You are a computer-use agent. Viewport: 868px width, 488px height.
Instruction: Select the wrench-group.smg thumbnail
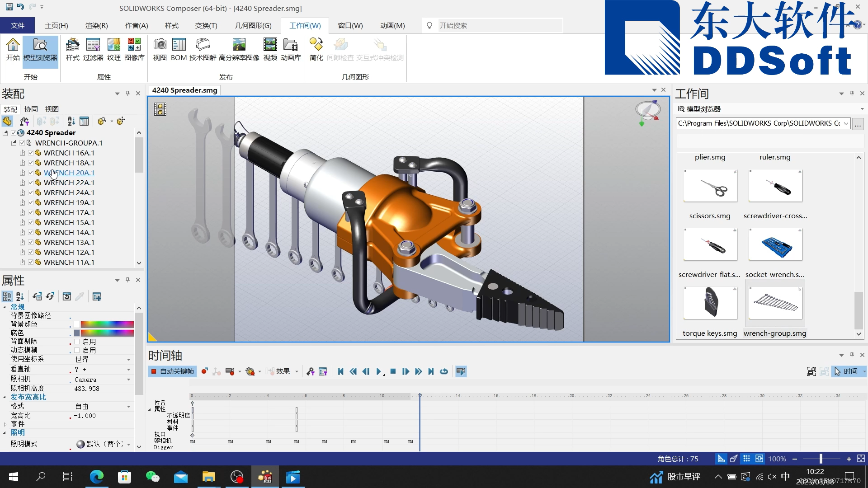775,303
